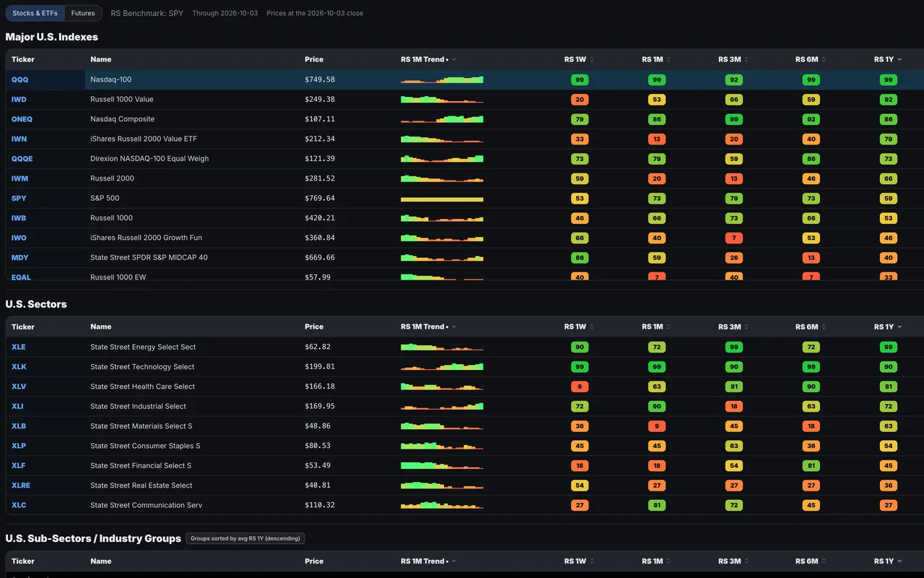Image resolution: width=924 pixels, height=578 pixels.
Task: Click RS 1M sort icon in Major U.S. Indexes header
Action: pyautogui.click(x=668, y=59)
